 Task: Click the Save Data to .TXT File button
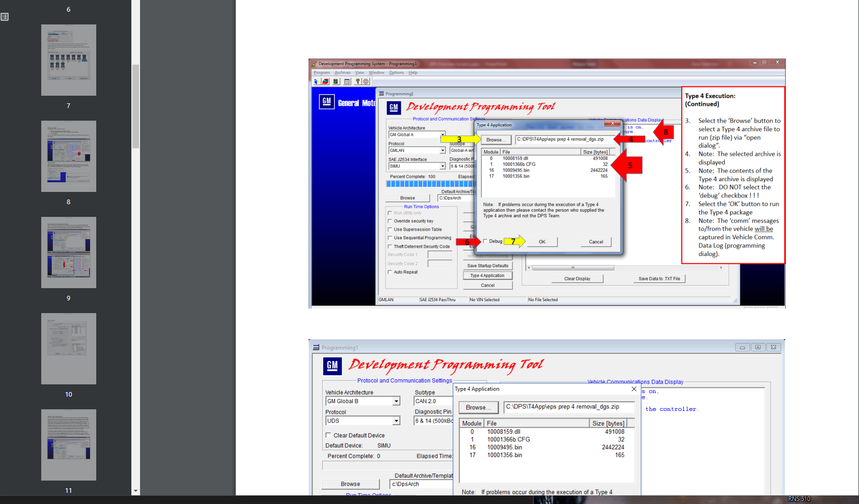pyautogui.click(x=659, y=278)
